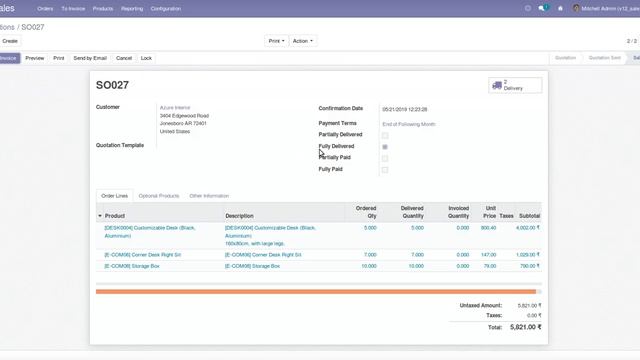Switch to Optional Products tab

tap(159, 196)
